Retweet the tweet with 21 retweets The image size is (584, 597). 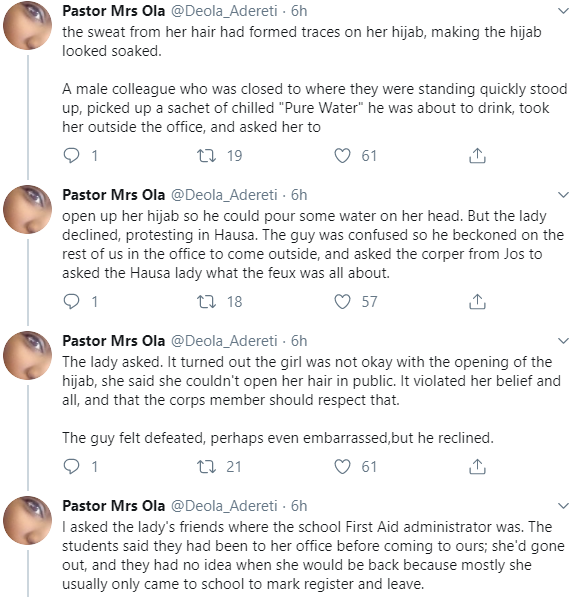click(206, 466)
